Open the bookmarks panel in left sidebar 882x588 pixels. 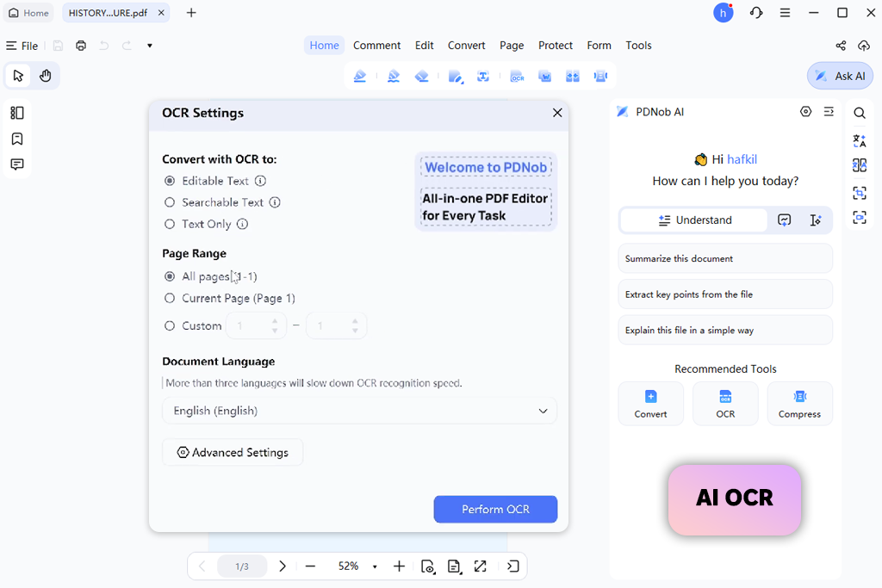coord(17,139)
